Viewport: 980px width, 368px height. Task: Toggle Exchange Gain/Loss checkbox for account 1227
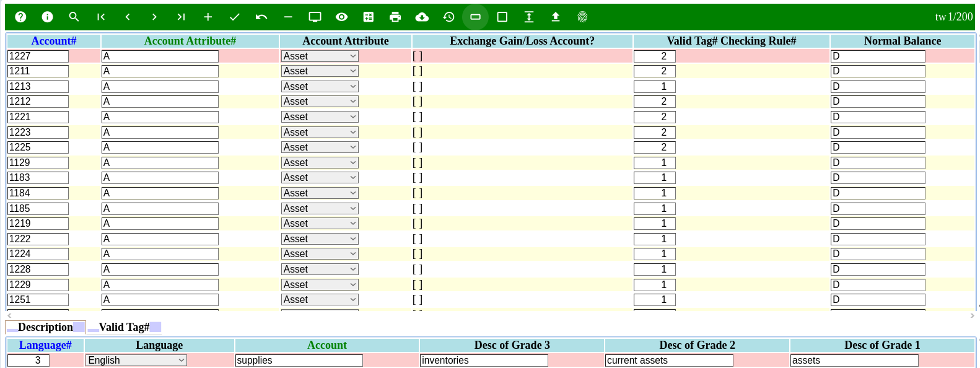point(418,56)
